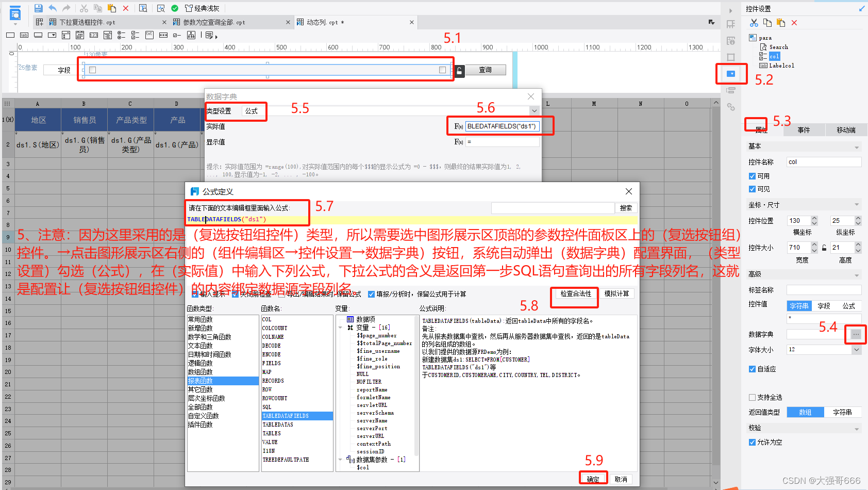Screen dimensions: 868x490
Task: Select the 属性 tab in the widget settings
Action: click(761, 130)
